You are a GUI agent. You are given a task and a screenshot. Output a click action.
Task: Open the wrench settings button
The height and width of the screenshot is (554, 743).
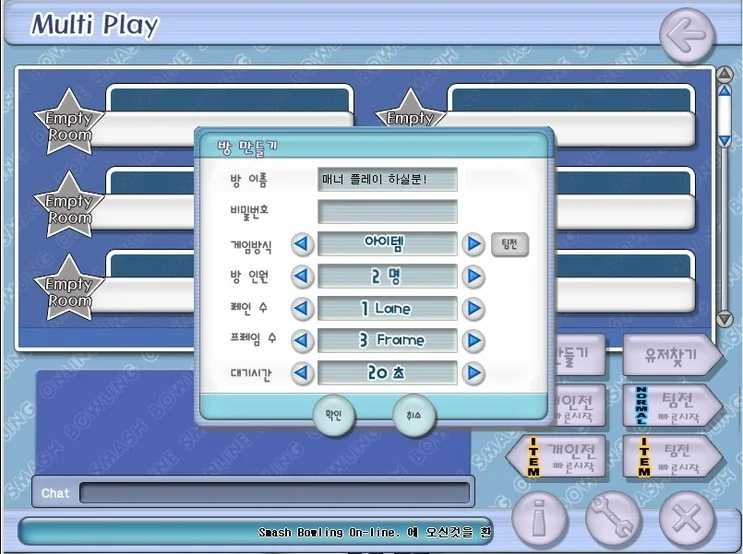tap(613, 519)
